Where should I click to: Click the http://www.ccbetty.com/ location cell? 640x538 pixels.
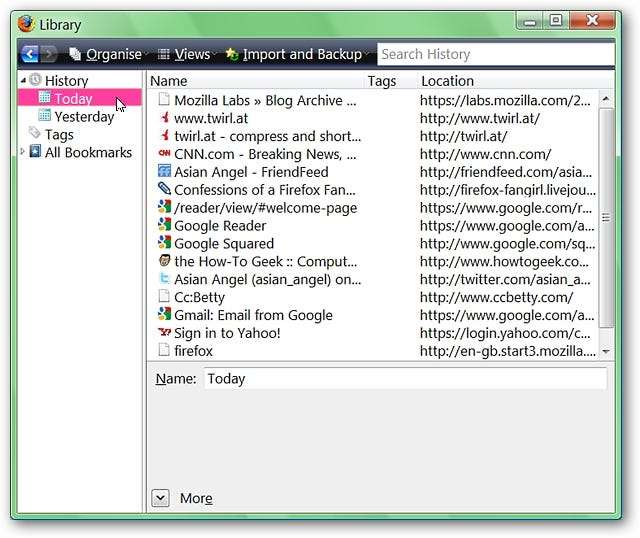click(x=496, y=298)
